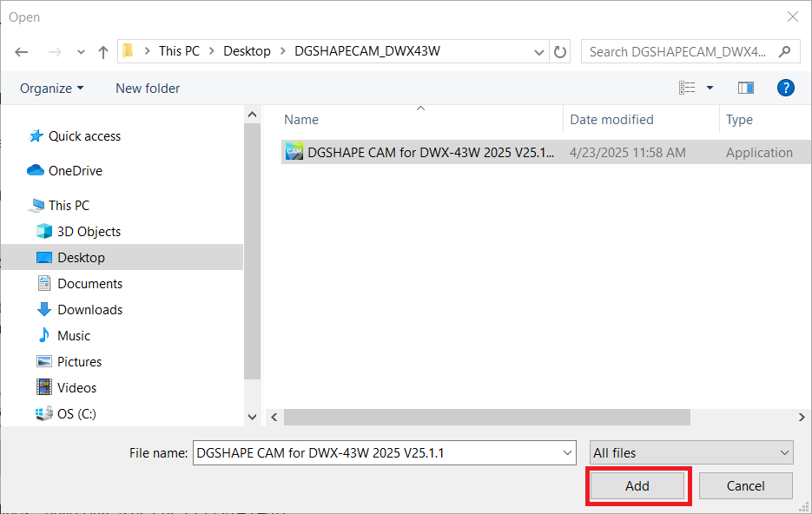This screenshot has width=812, height=514.
Task: Click the file list horizontal scrollbar thumb
Action: pyautogui.click(x=487, y=418)
